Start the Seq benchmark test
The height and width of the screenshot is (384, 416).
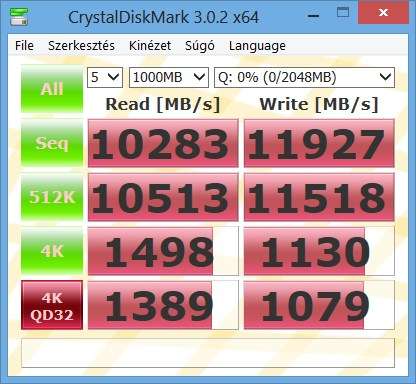coord(52,143)
